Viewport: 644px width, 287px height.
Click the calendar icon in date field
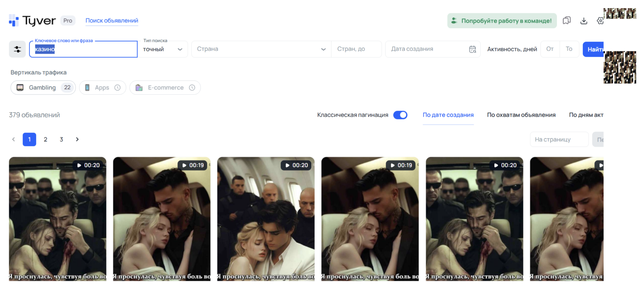tap(472, 49)
